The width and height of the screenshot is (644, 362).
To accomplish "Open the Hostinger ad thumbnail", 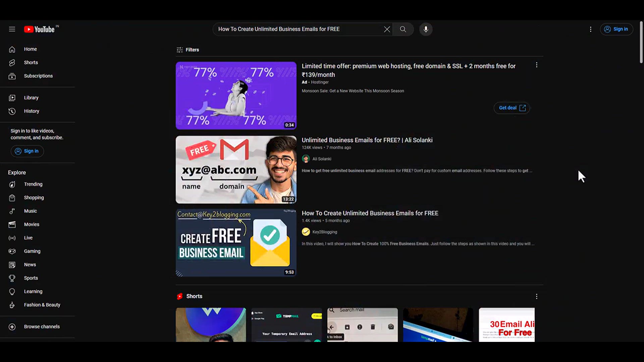I will pos(236,96).
